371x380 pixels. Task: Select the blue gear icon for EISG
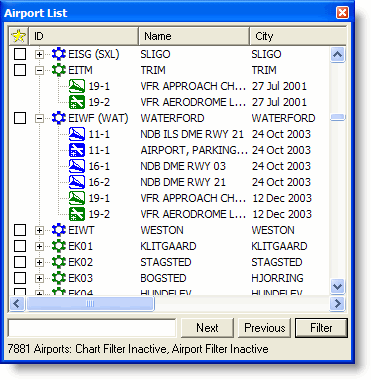59,54
